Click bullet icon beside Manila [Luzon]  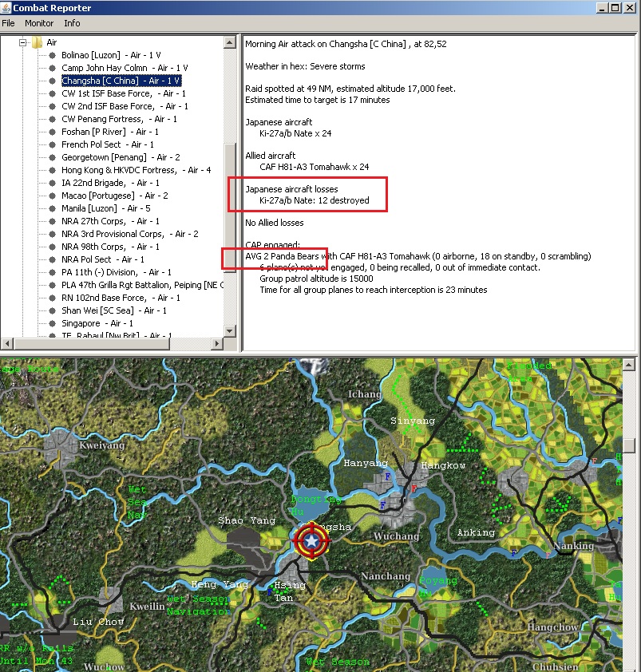(x=53, y=209)
